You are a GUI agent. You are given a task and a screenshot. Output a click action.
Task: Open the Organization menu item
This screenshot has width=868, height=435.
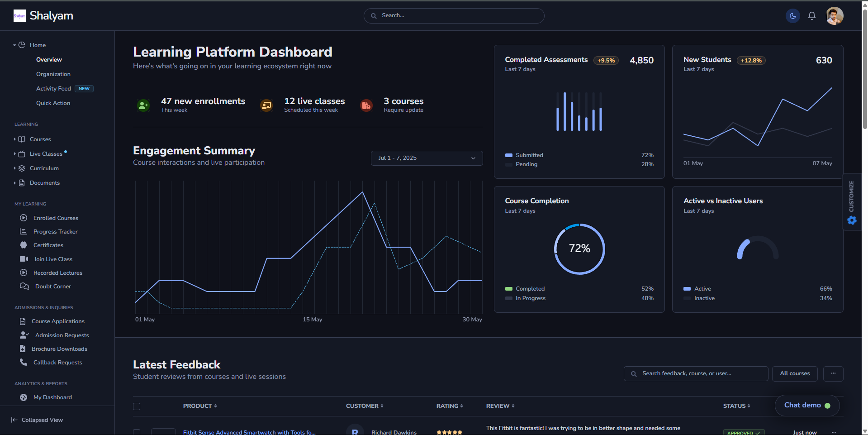(53, 74)
